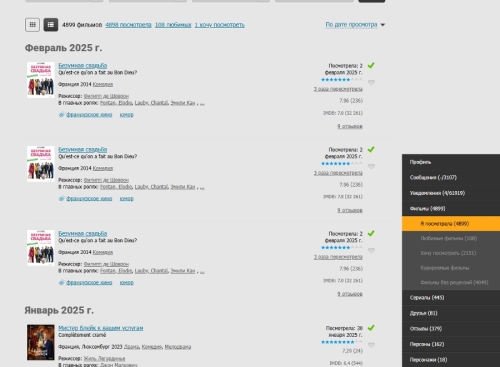The width and height of the screenshot is (500, 367).
Task: Toggle the watched checkmark on the first film
Action: (x=371, y=65)
